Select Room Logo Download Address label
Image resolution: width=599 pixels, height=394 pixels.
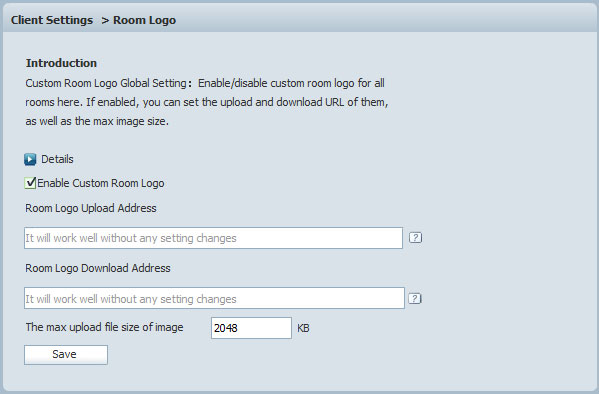98,268
